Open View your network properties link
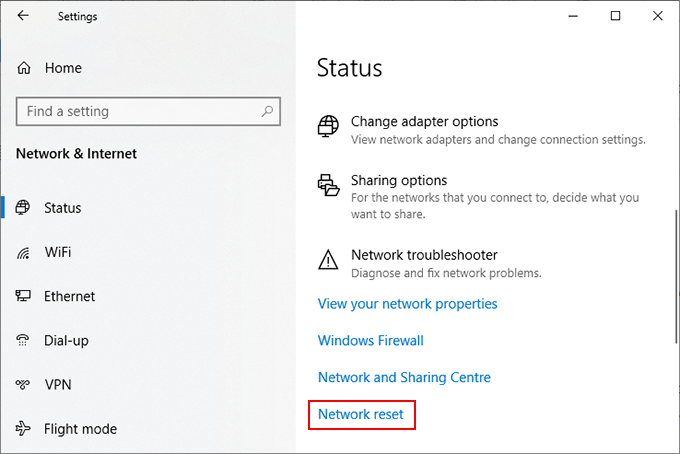Viewport: 680px width, 454px height. click(407, 303)
